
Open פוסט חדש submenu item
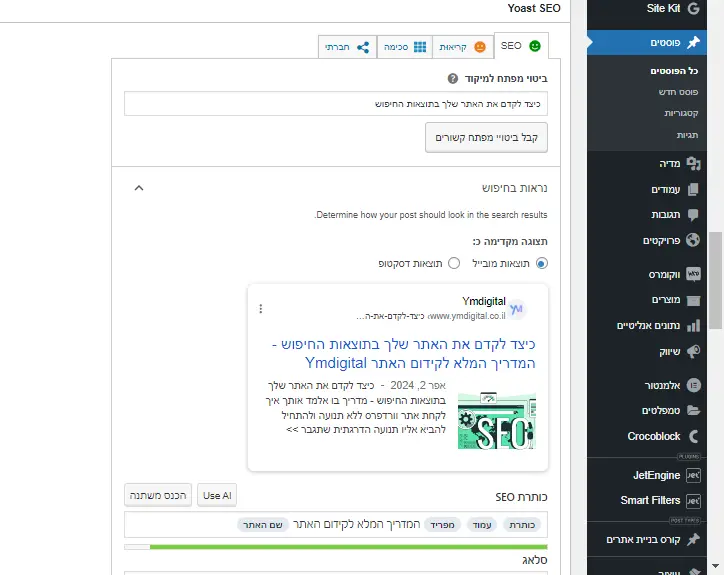pyautogui.click(x=678, y=92)
